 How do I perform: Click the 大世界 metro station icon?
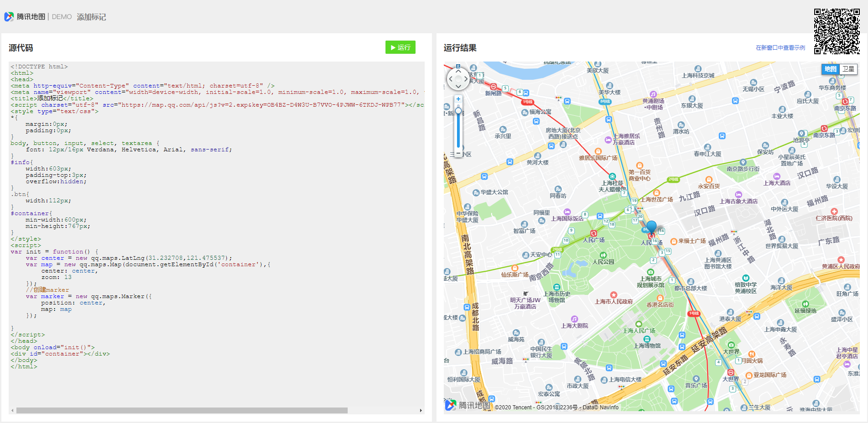point(730,373)
